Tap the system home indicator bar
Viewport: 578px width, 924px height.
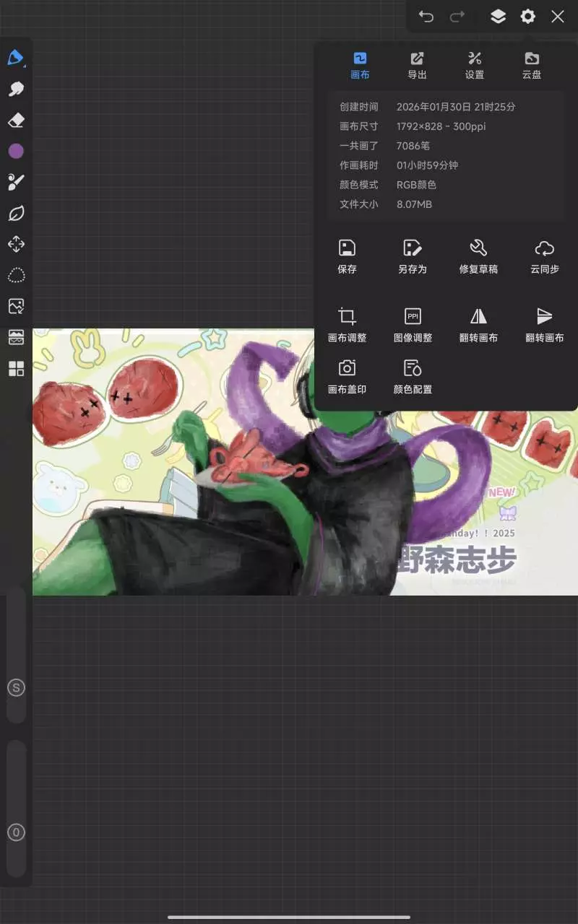click(x=289, y=918)
